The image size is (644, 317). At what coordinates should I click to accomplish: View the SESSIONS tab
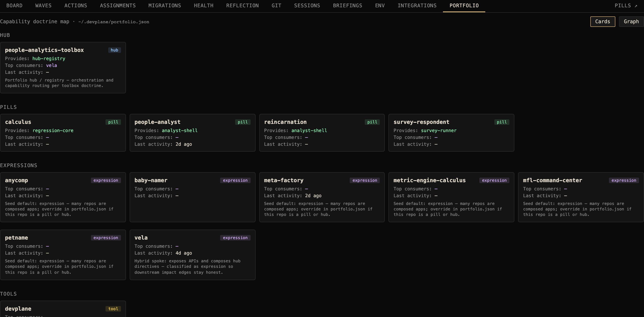tap(307, 5)
